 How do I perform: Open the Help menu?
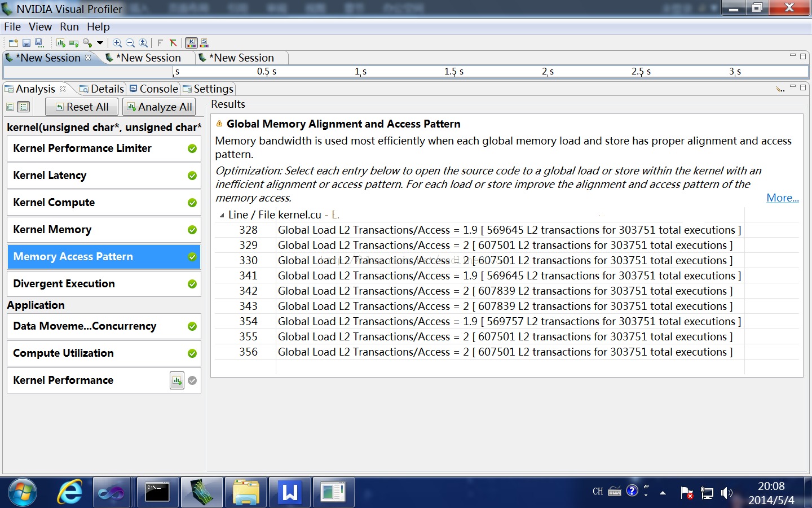(x=98, y=27)
